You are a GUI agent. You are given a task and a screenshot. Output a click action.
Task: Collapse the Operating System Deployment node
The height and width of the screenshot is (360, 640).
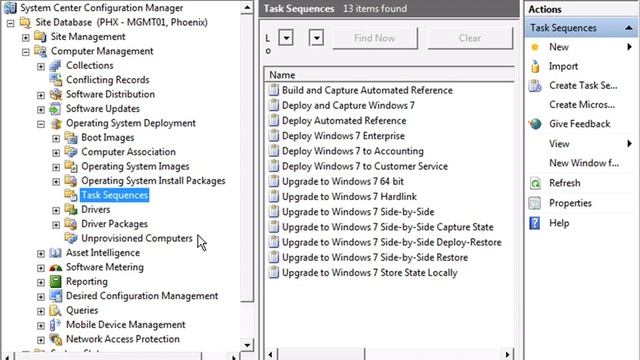coord(41,124)
